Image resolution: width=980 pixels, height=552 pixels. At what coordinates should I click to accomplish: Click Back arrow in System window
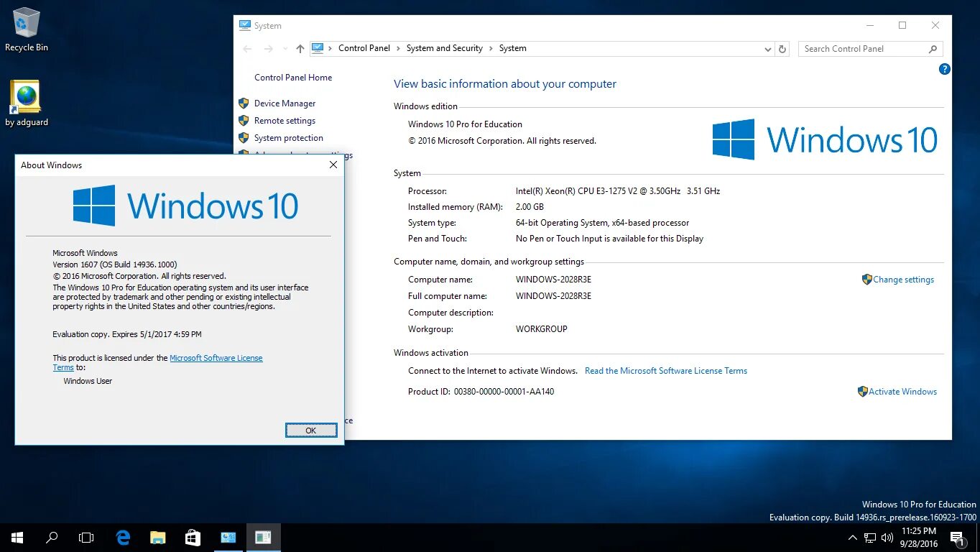(x=247, y=49)
